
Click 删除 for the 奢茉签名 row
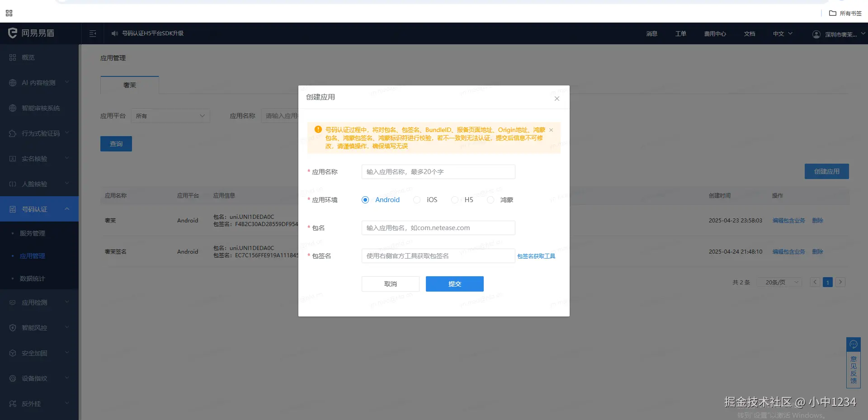point(817,251)
